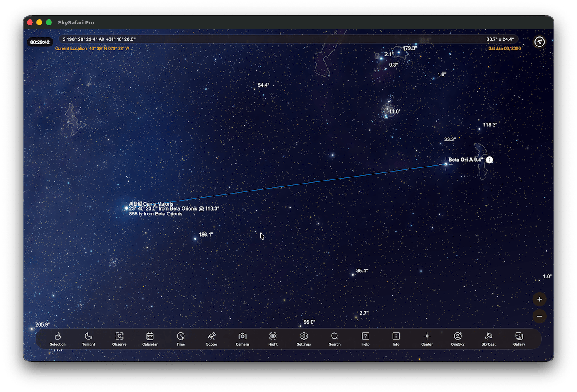Open the OneSky feature
The height and width of the screenshot is (392, 577).
pos(458,339)
